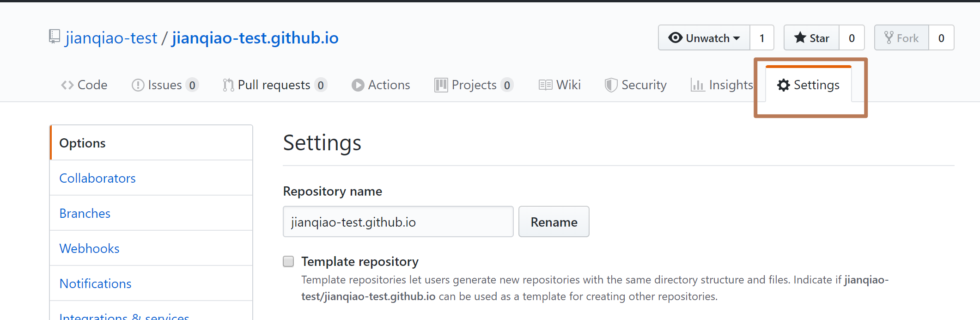Click the star icon in Star button
The height and width of the screenshot is (320, 980).
800,37
